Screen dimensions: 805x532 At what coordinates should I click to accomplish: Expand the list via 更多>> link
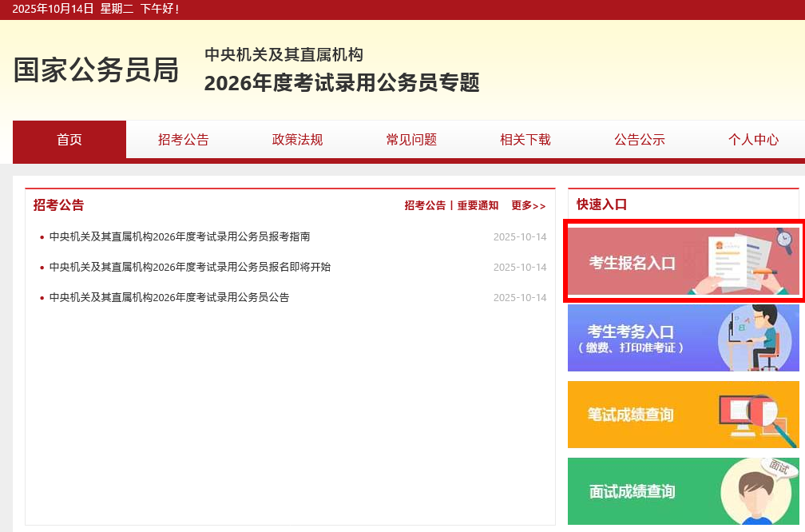pyautogui.click(x=529, y=205)
